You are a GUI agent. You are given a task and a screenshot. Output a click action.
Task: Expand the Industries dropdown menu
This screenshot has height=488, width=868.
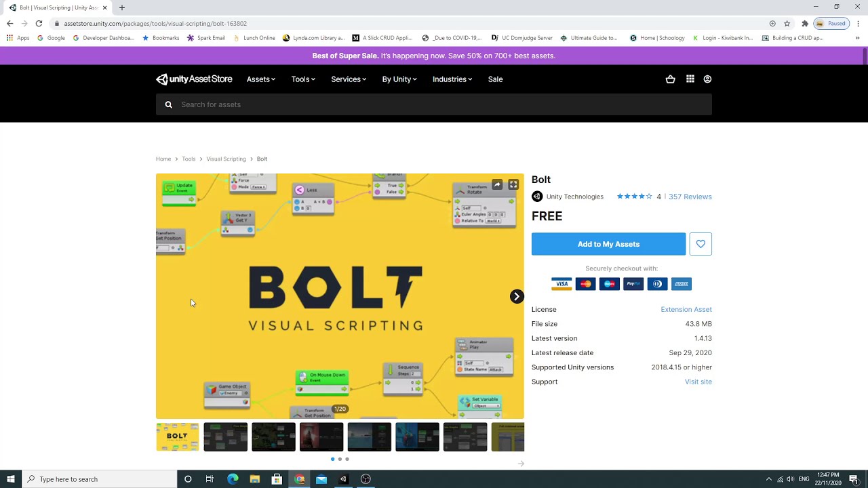pyautogui.click(x=452, y=79)
